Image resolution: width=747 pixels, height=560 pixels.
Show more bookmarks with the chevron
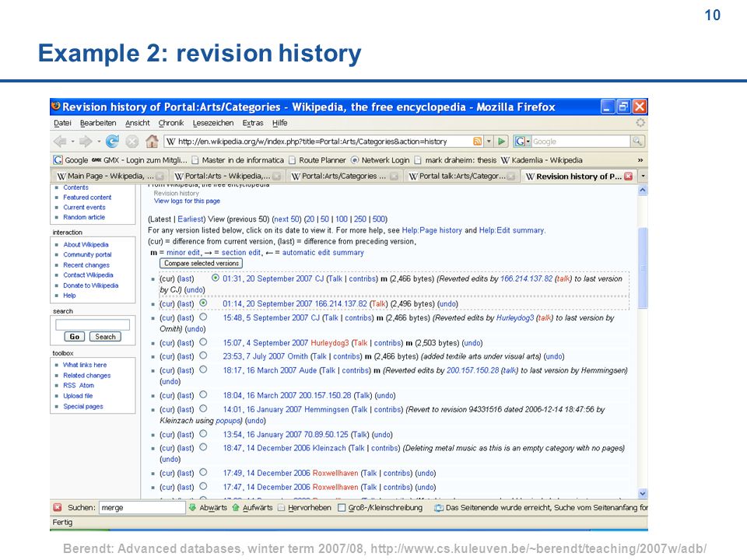640,160
